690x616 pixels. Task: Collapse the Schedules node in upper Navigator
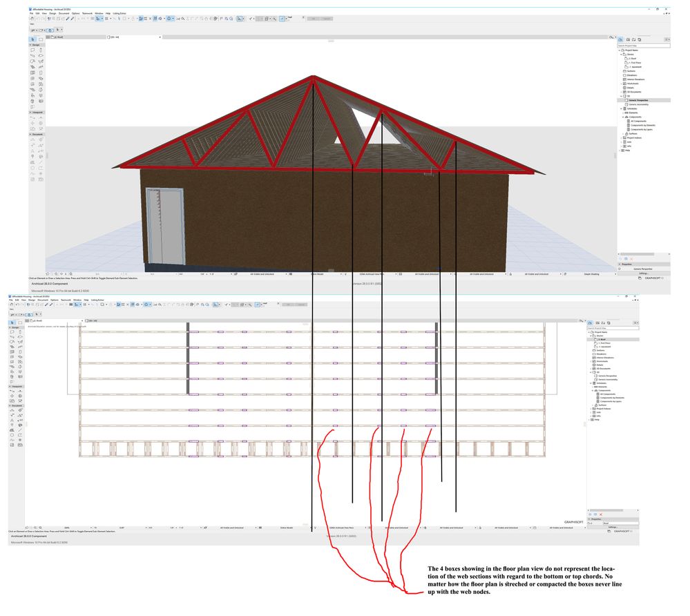(x=622, y=108)
